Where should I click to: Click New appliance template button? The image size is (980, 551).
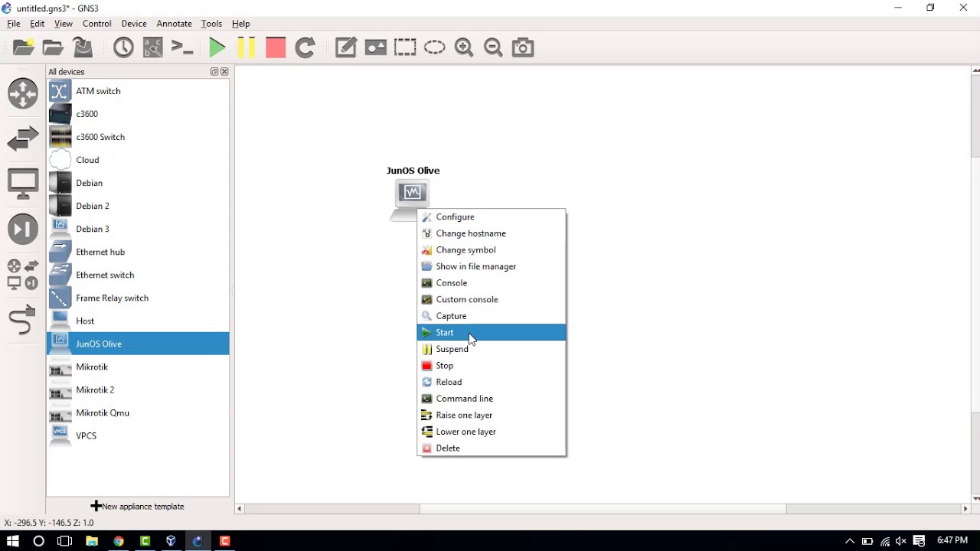pos(138,507)
